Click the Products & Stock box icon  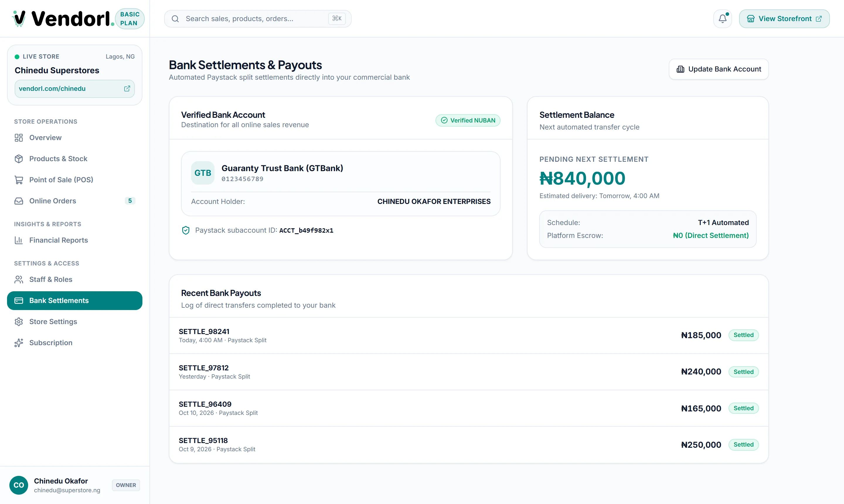pos(19,159)
